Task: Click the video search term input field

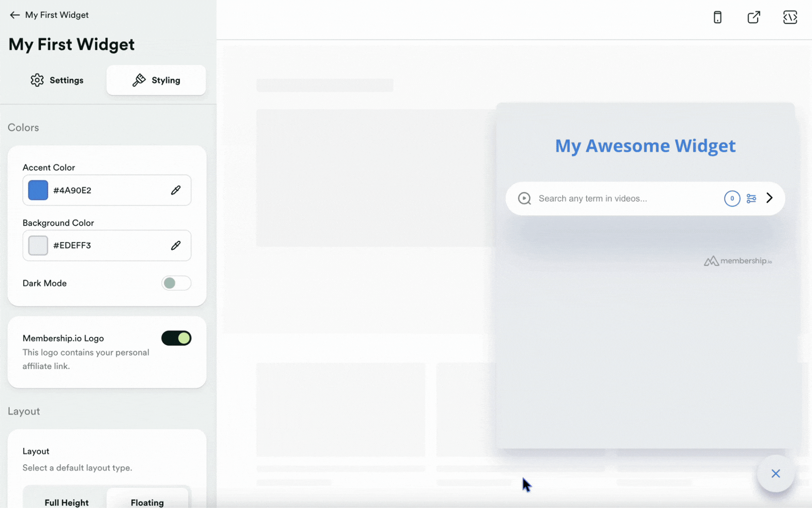Action: (626, 198)
